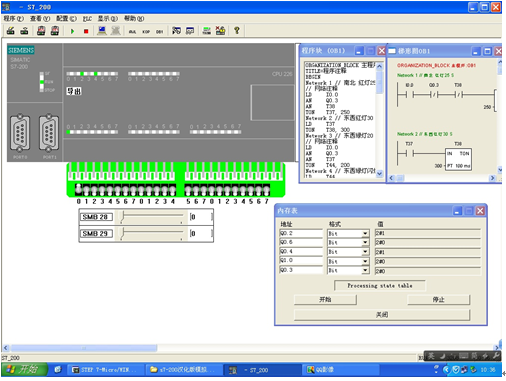Open the 配置 menu in the menu bar

click(x=66, y=19)
